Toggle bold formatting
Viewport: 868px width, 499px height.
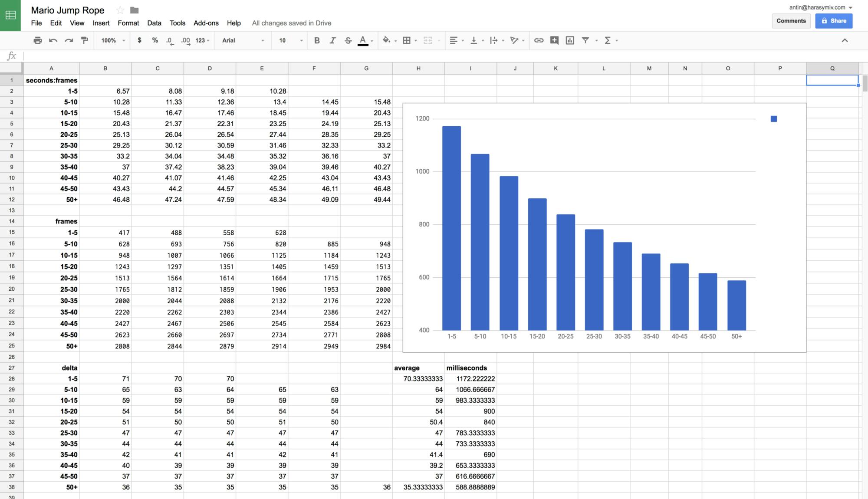coord(317,40)
